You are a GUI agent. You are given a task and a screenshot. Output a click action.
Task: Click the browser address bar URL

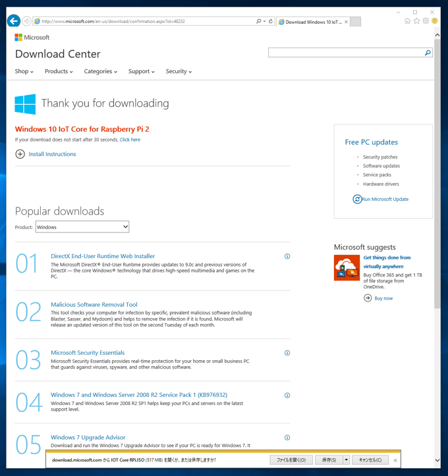click(113, 21)
